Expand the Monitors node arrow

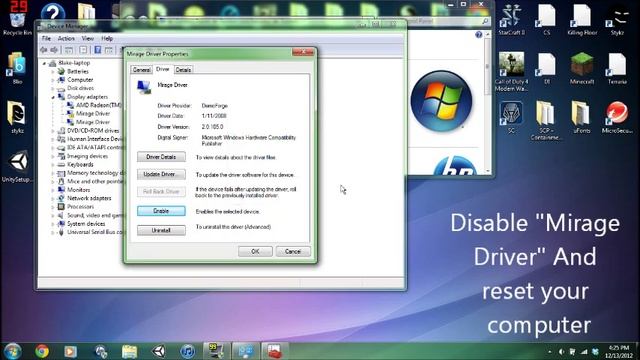pyautogui.click(x=53, y=190)
